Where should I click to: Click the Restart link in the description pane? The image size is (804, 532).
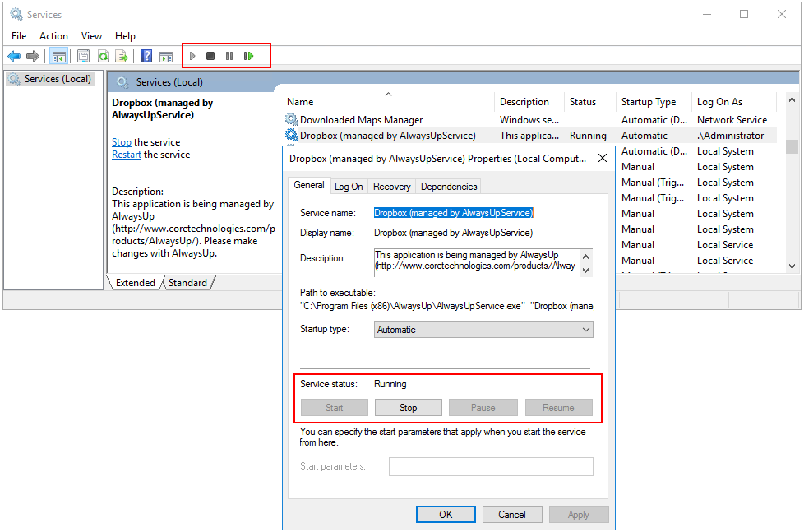(126, 155)
